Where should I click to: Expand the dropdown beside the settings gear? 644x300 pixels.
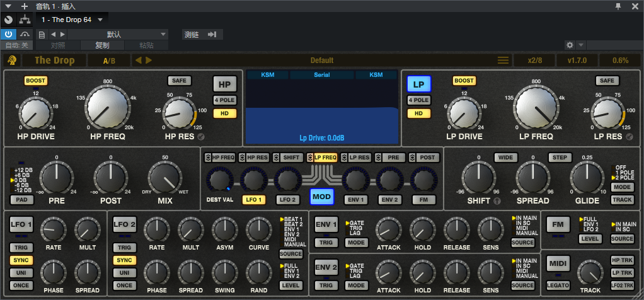580,45
